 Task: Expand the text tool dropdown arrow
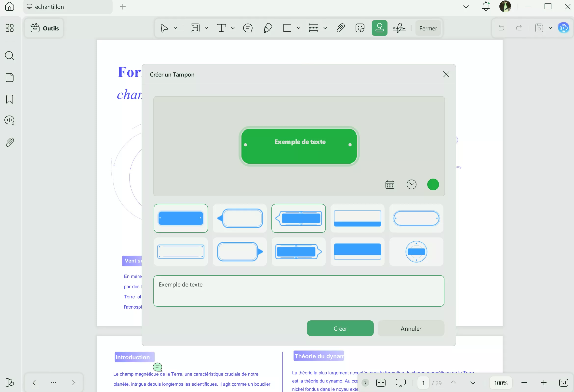(233, 28)
